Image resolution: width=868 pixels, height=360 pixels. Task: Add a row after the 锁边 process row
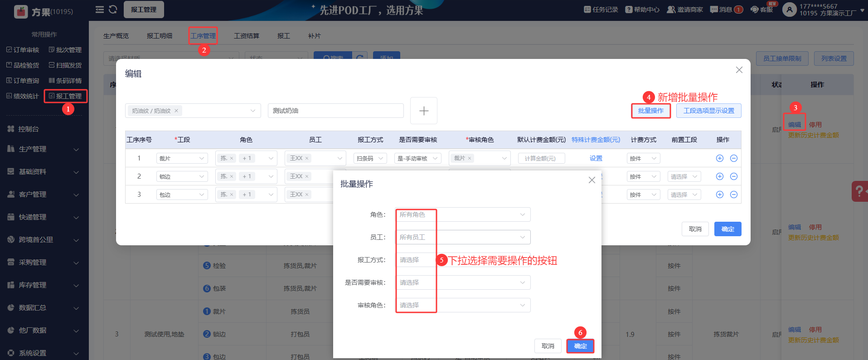[x=719, y=176]
